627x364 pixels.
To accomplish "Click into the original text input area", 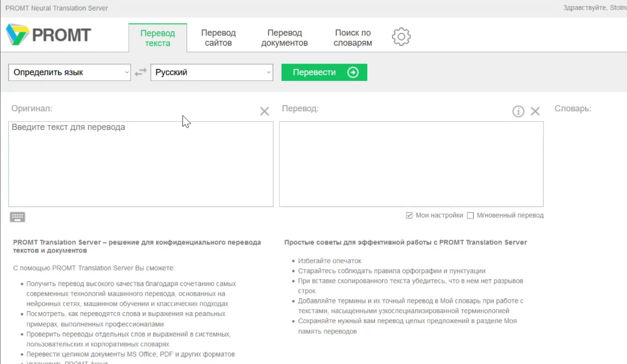I will [141, 164].
